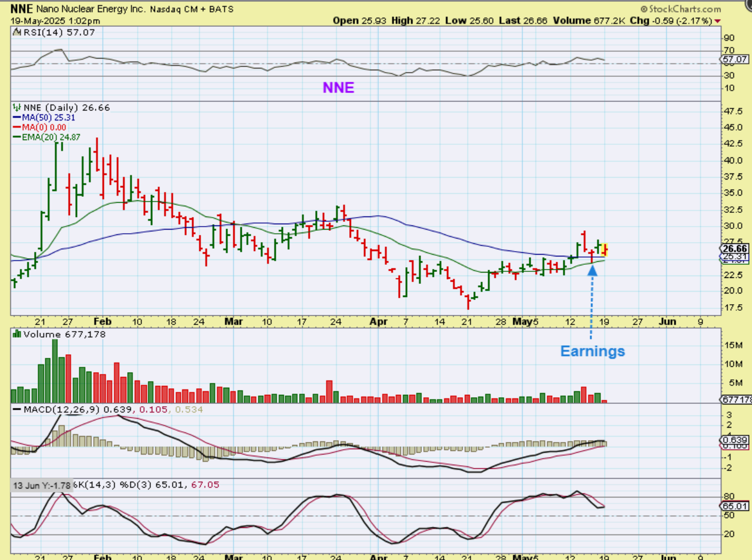
Task: Click the 'MA(0) 0.00' legend entry
Action: 44,128
